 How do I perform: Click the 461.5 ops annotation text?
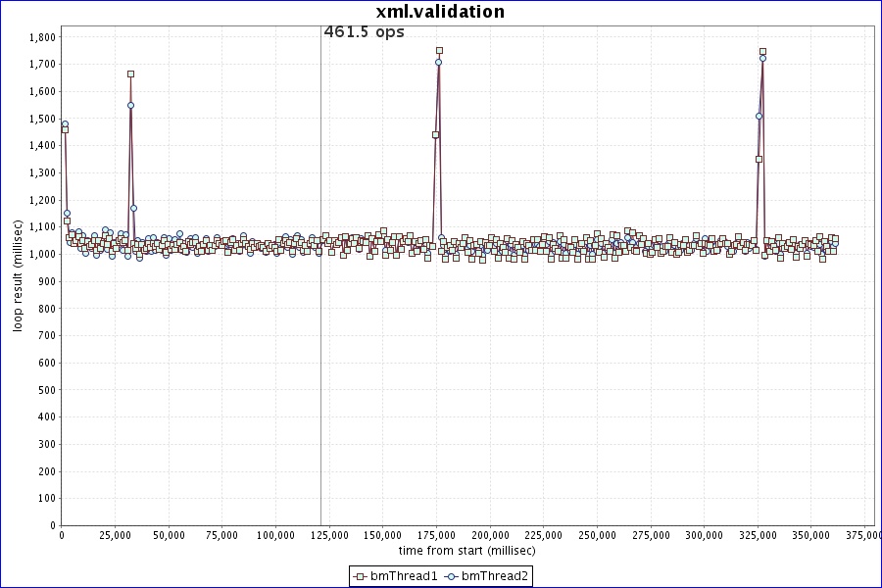click(364, 31)
